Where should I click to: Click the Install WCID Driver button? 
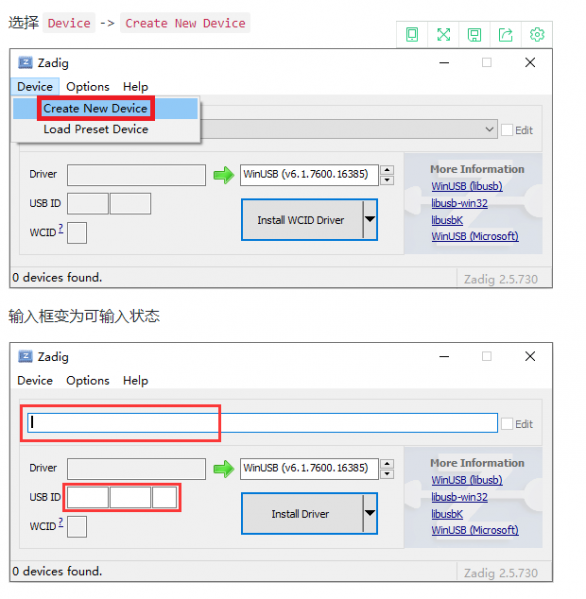(x=301, y=220)
